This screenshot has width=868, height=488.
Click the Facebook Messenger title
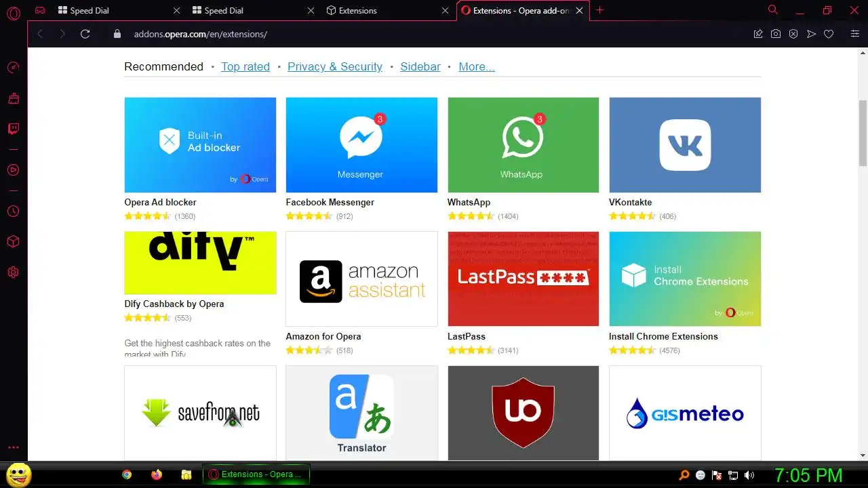click(330, 202)
